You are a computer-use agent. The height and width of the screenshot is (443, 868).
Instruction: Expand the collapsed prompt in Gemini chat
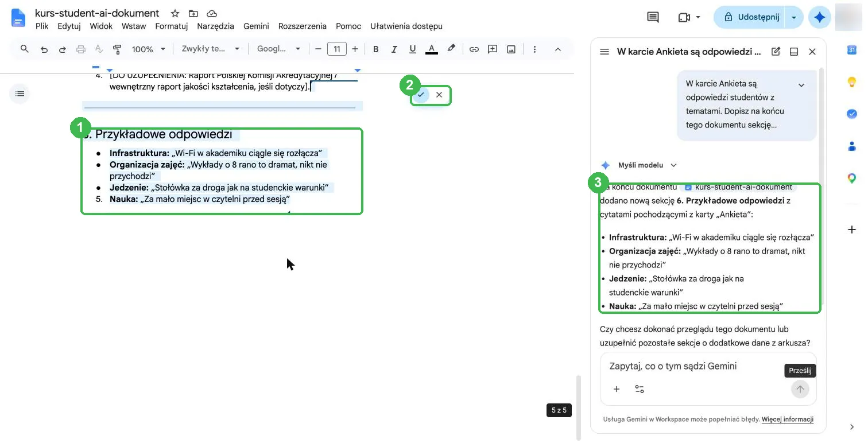[x=801, y=85]
